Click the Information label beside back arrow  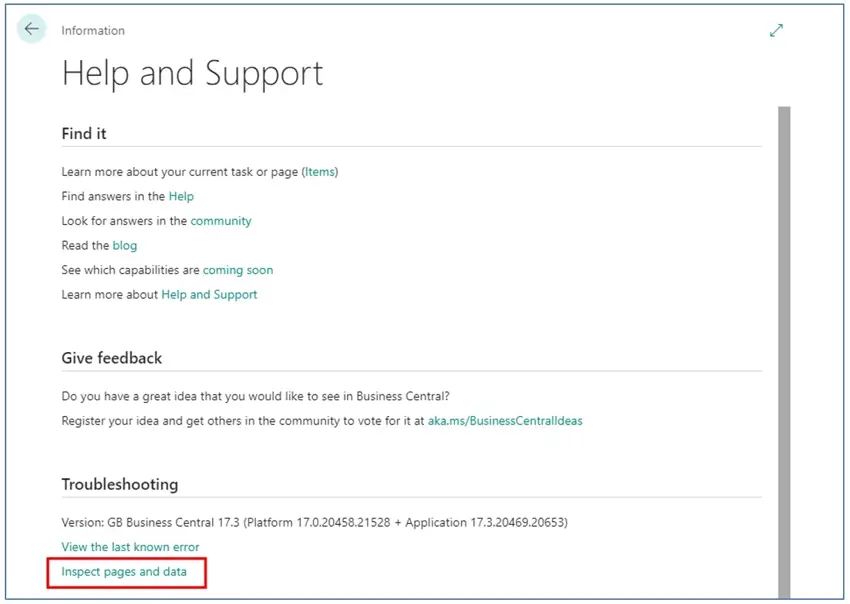(93, 31)
